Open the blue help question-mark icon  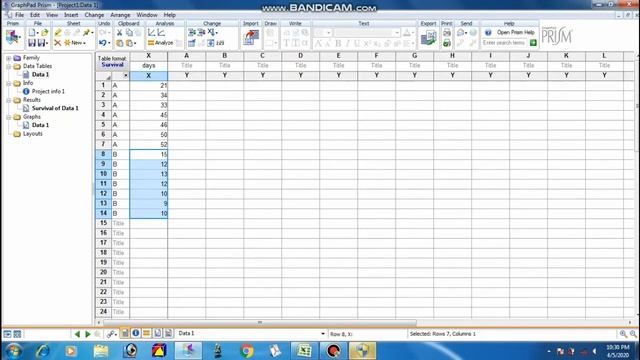click(x=488, y=32)
